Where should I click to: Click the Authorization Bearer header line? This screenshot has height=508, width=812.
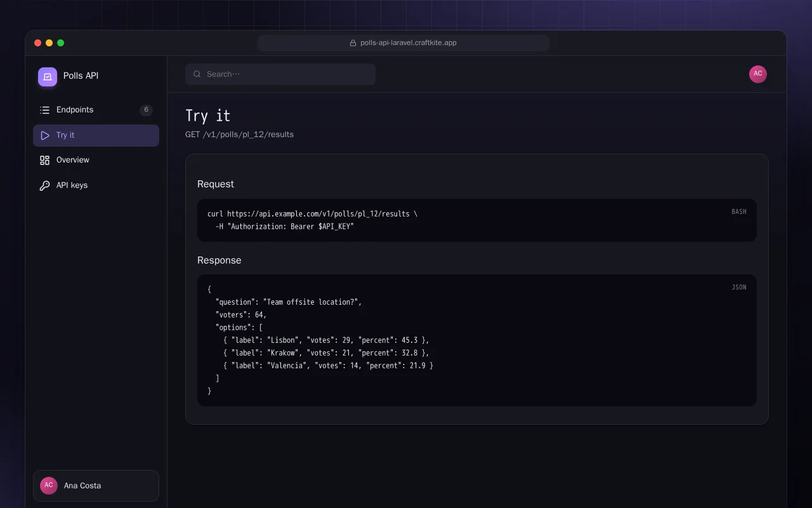[285, 227]
